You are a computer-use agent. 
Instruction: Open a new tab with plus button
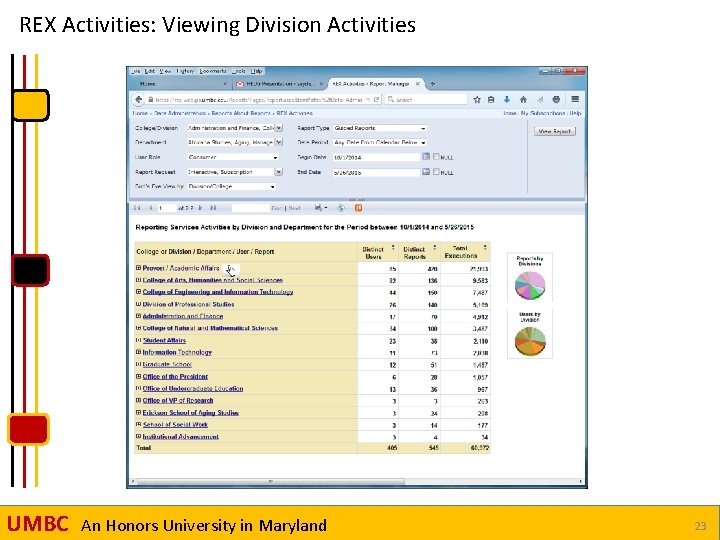point(432,84)
